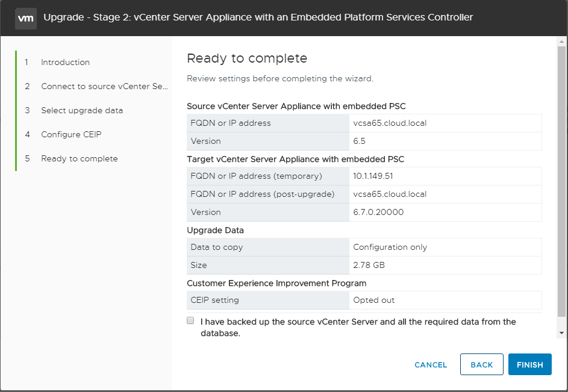Cancel the upgrade wizard
Screen dimensions: 568x392
[431, 365]
